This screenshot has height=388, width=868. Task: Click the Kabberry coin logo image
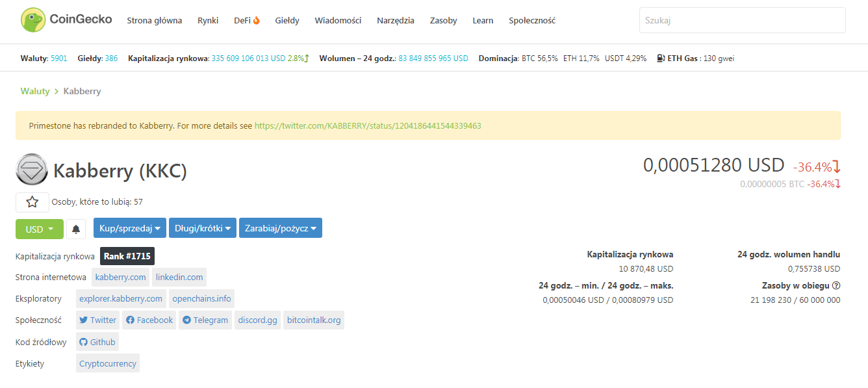click(x=32, y=170)
